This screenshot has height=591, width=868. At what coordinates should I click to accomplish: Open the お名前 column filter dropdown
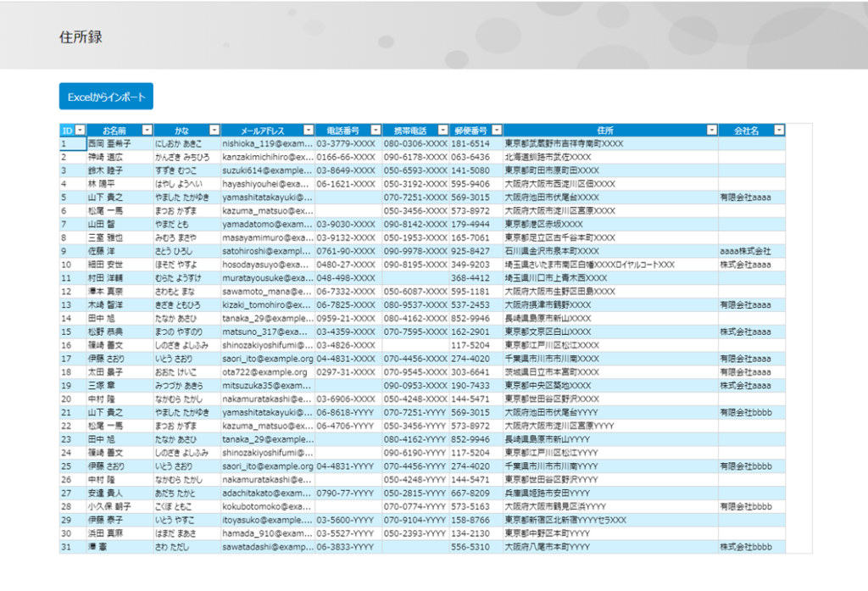pyautogui.click(x=147, y=131)
